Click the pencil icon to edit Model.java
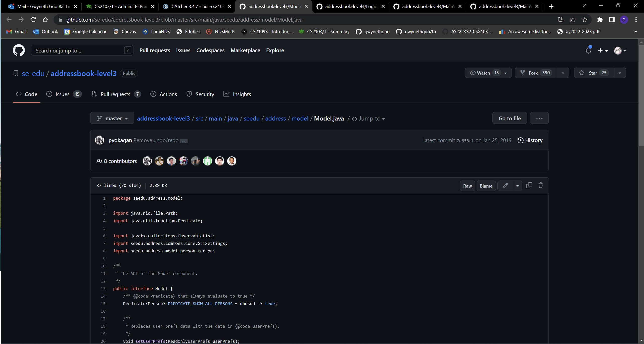The height and width of the screenshot is (344, 644). click(x=505, y=186)
